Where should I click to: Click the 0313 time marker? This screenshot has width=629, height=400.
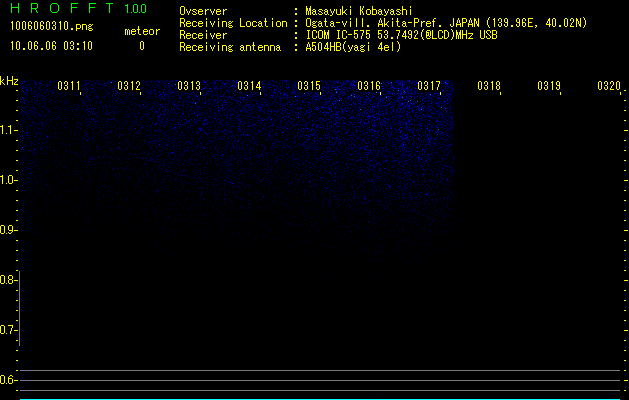pyautogui.click(x=189, y=86)
